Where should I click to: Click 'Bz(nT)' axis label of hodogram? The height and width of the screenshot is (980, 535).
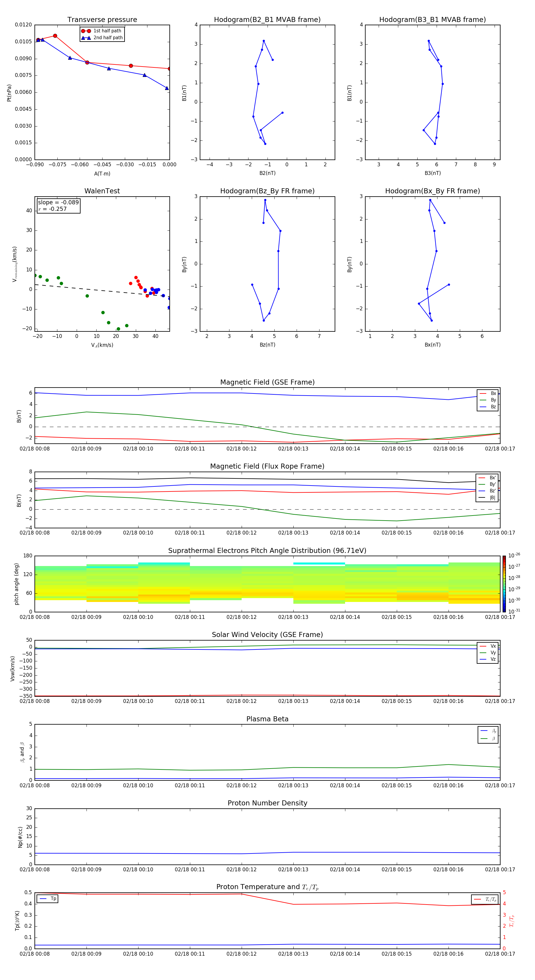(267, 345)
